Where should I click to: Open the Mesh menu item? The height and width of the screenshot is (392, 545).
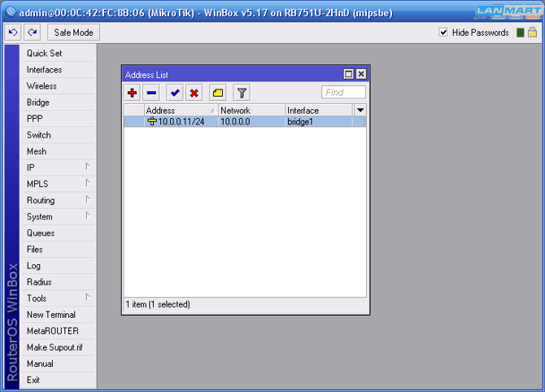coord(58,151)
